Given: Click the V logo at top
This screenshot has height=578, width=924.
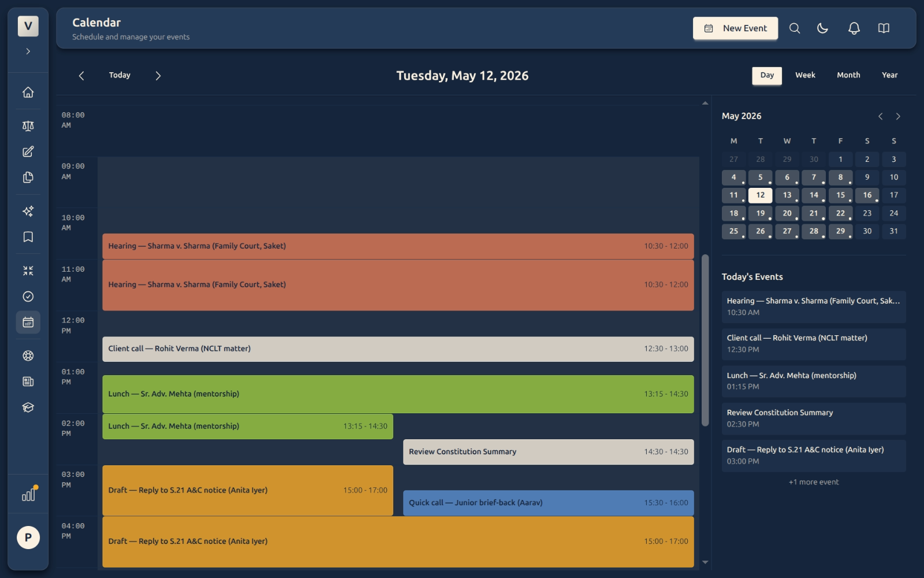Looking at the screenshot, I should (28, 26).
